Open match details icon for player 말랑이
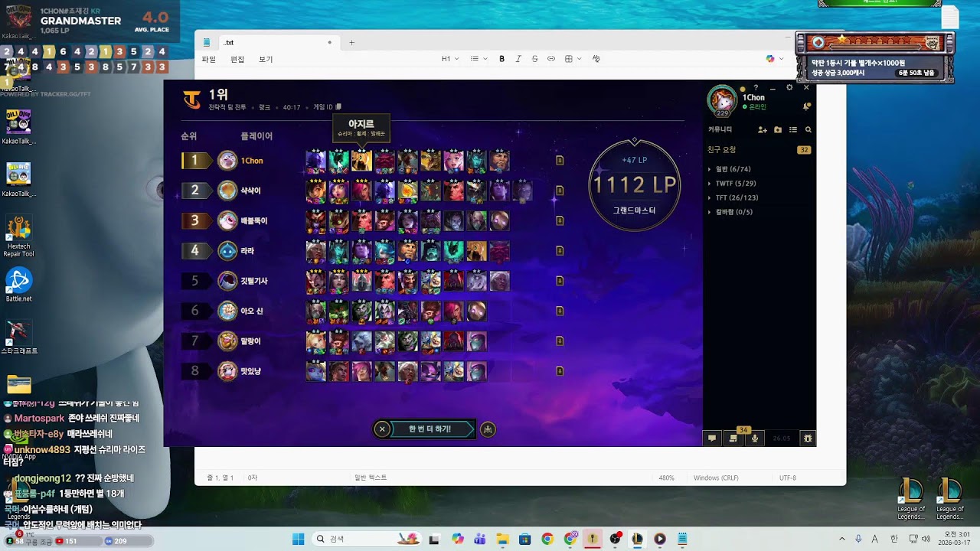 (x=560, y=341)
